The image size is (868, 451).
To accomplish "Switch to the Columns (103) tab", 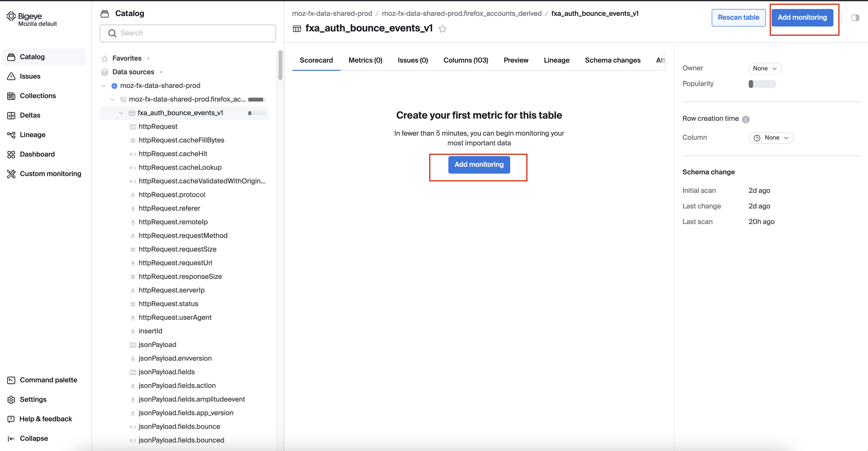I will coord(466,60).
